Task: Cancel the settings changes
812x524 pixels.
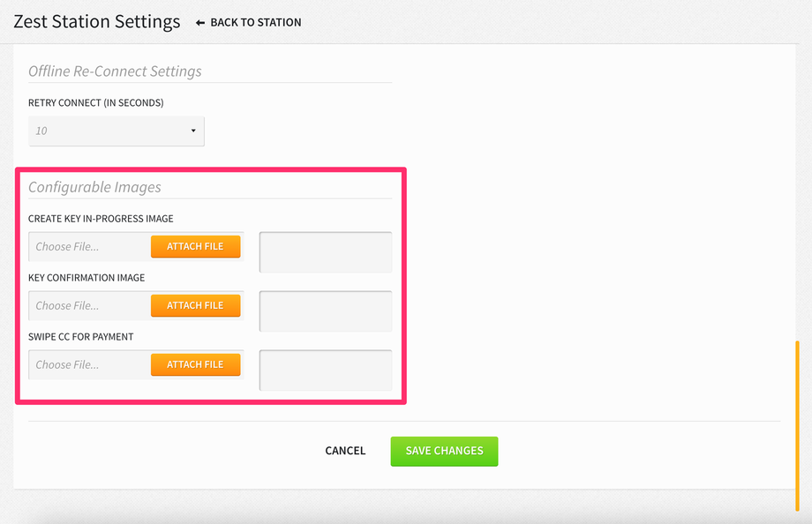Action: 345,451
